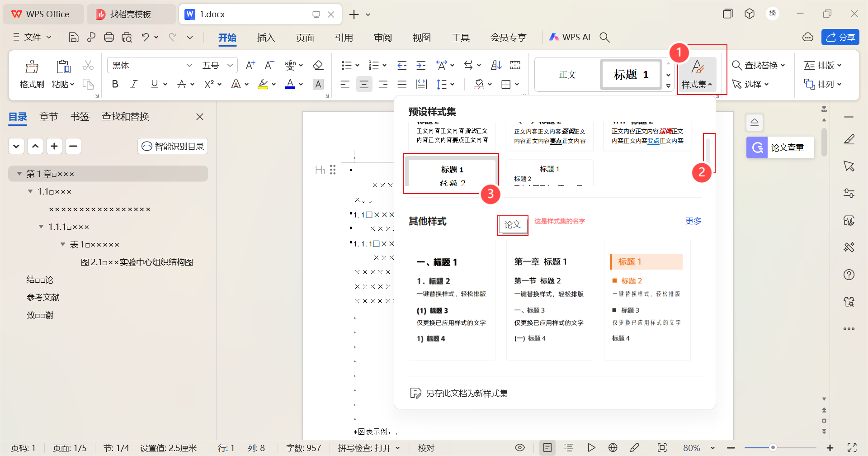
Task: Toggle Bold formatting
Action: pos(115,84)
